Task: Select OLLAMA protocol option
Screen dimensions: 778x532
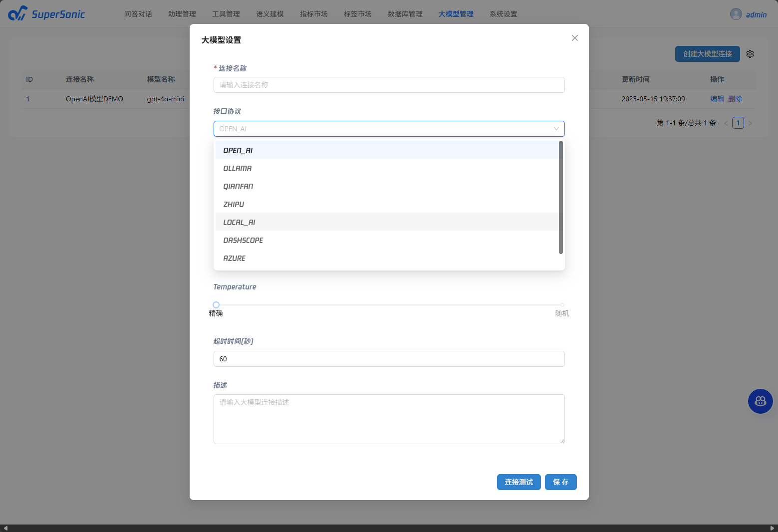Action: [387, 168]
